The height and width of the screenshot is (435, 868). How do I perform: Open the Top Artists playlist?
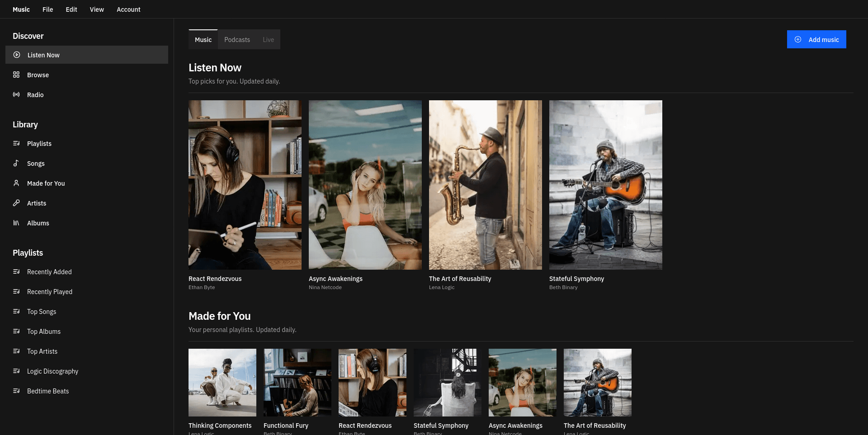[x=87, y=351]
